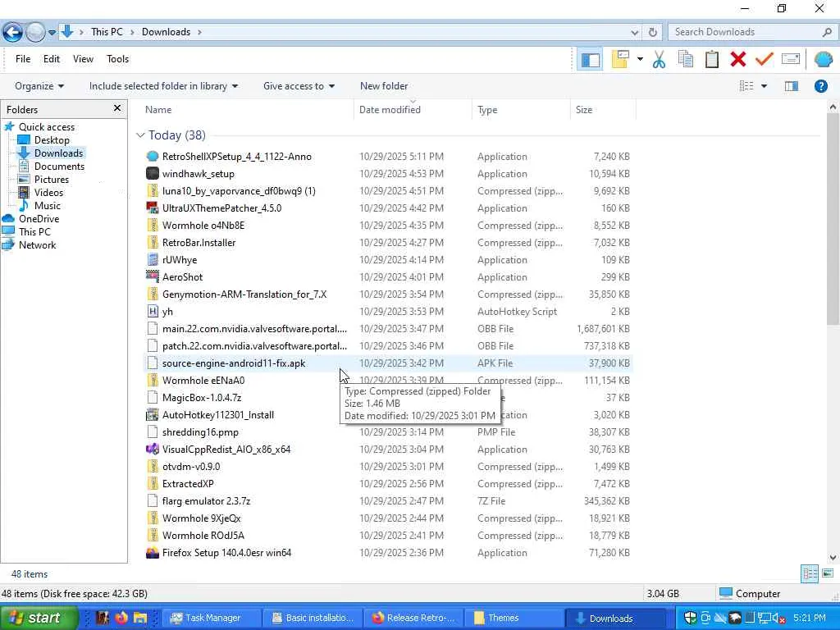
Task: Open properties with the orange checkmark icon
Action: pyautogui.click(x=764, y=59)
